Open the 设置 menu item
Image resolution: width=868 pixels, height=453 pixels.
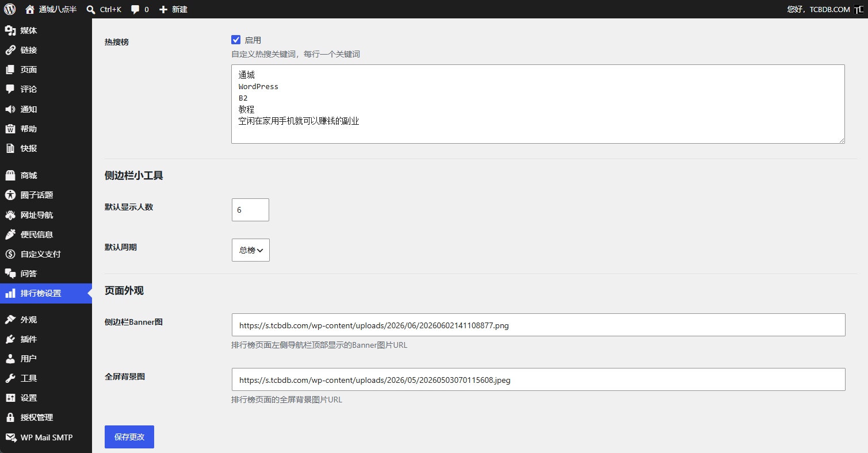point(46,398)
